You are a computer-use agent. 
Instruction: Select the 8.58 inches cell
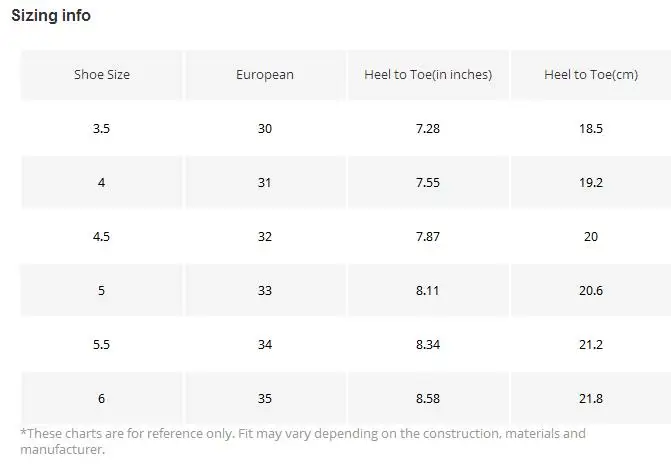[x=428, y=398]
